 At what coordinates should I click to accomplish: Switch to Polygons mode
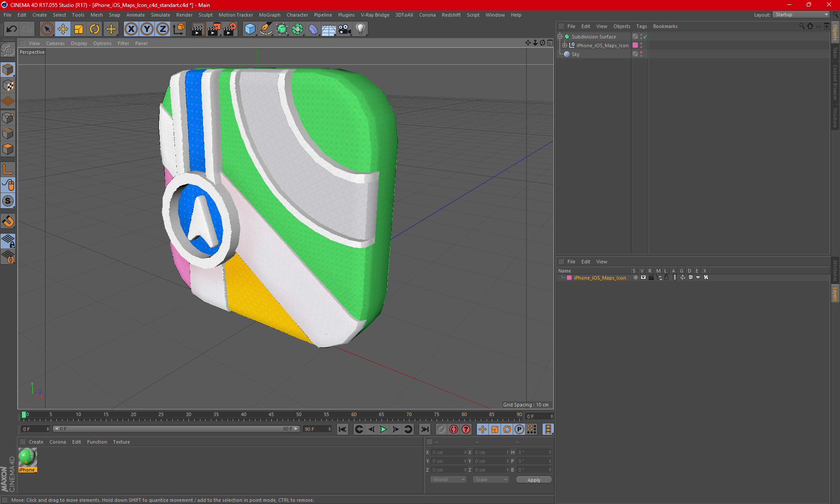coord(8,150)
